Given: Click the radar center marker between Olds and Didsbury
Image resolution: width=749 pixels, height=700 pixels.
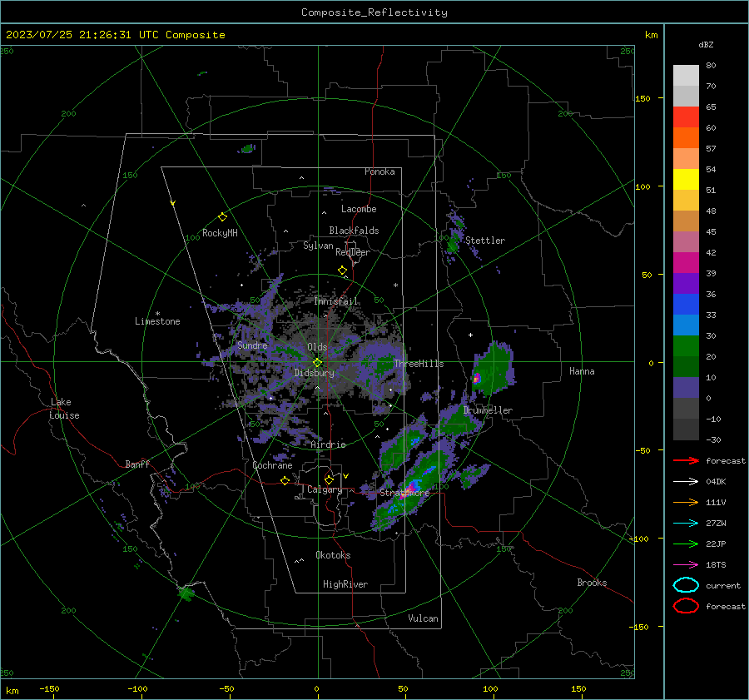Looking at the screenshot, I should coord(317,363).
